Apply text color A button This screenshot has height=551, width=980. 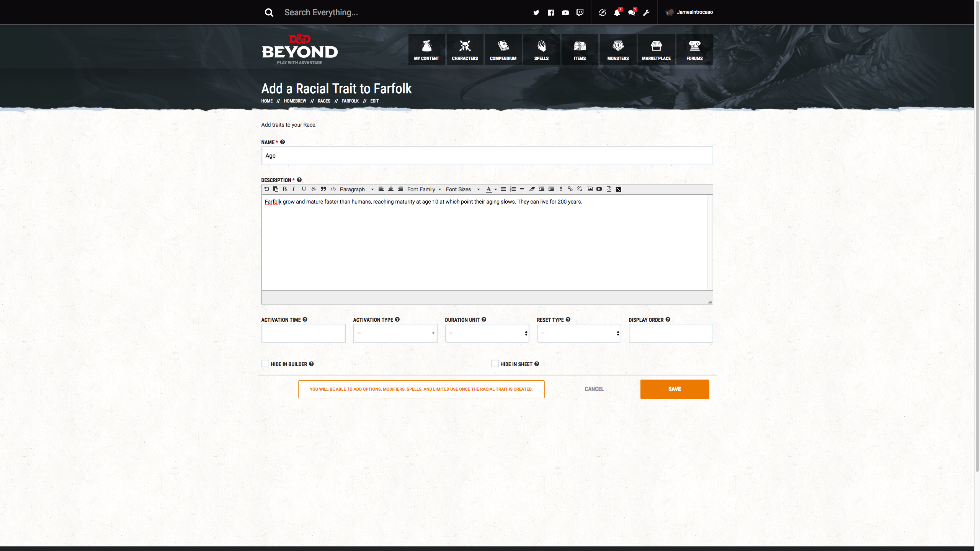pos(488,189)
